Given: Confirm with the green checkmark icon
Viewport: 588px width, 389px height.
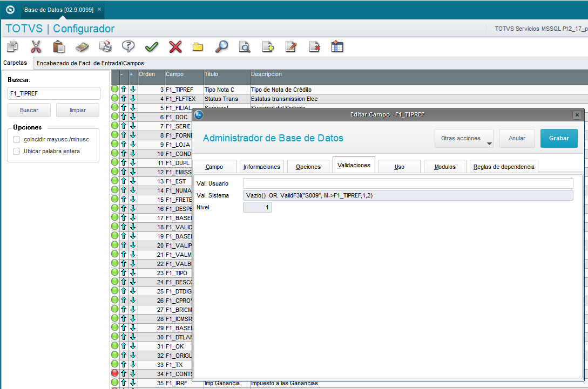Looking at the screenshot, I should (152, 47).
